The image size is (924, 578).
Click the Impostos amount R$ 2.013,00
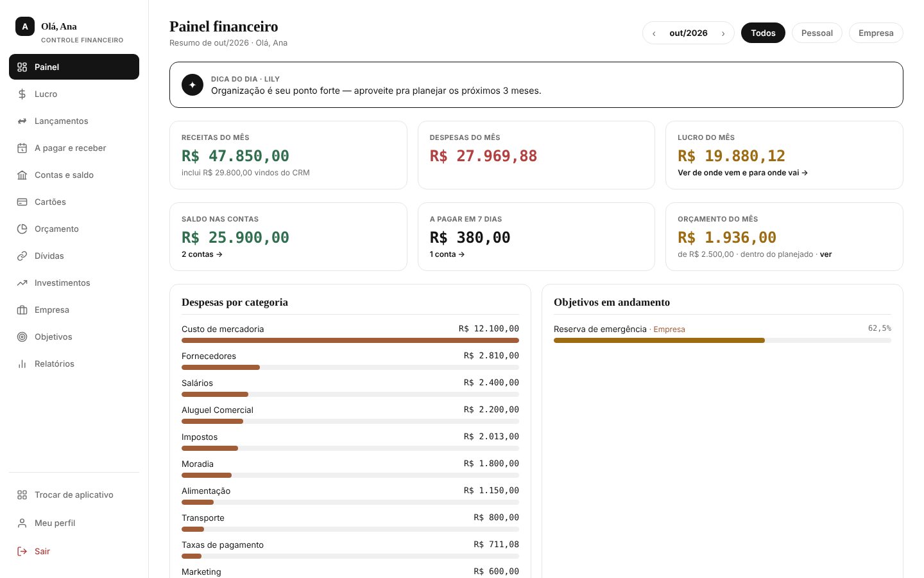point(492,437)
